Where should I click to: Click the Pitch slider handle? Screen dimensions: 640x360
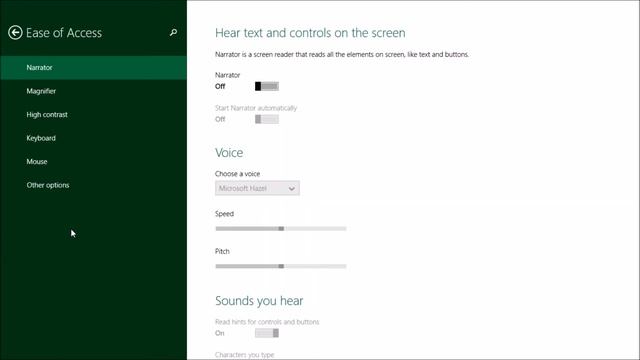(281, 266)
